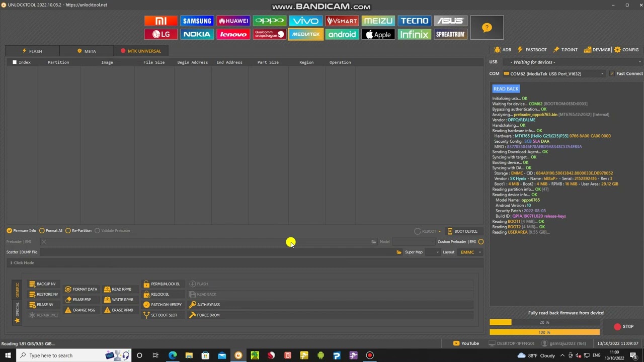Screen dimensions: 644x362
Task: Open the T.POINT test point tool
Action: coord(565,50)
